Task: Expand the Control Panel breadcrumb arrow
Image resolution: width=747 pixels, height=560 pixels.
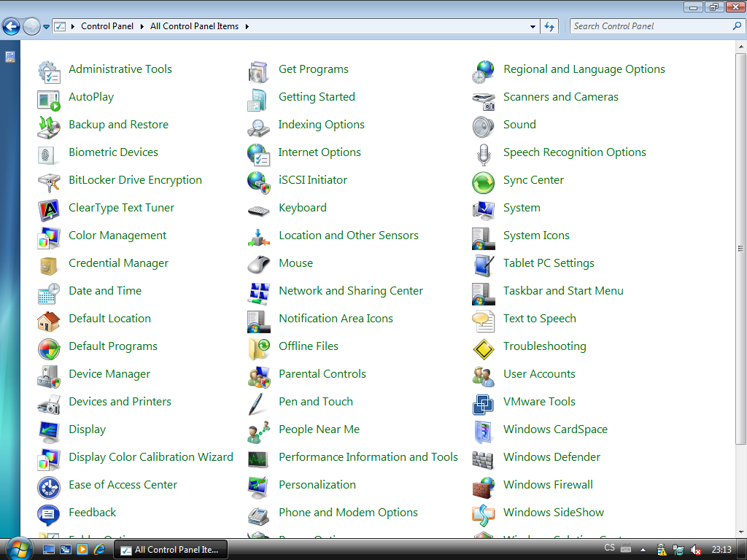Action: 142,26
